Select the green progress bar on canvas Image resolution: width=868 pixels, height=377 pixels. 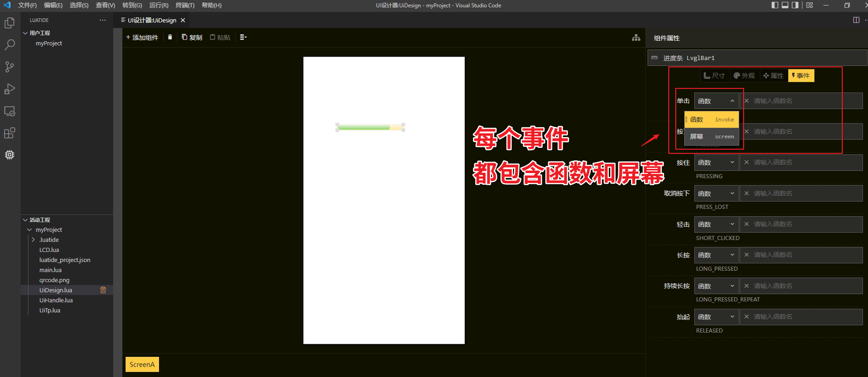(x=370, y=127)
